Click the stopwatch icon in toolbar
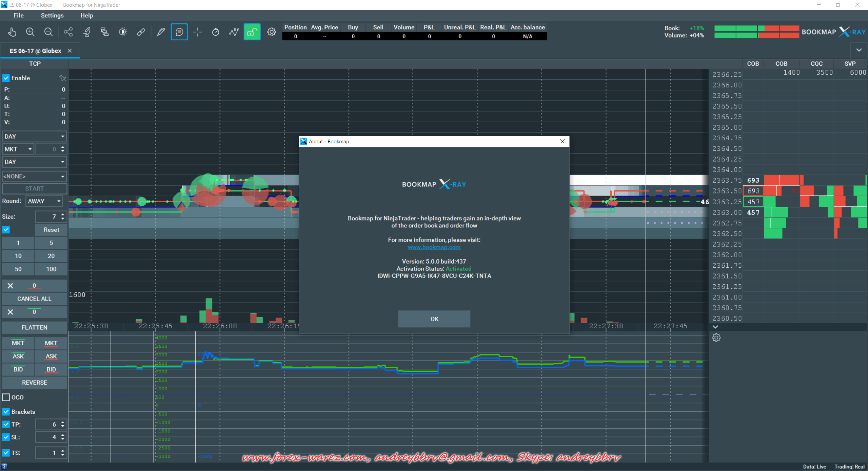Viewport: 868px width, 471px height. 216,32
